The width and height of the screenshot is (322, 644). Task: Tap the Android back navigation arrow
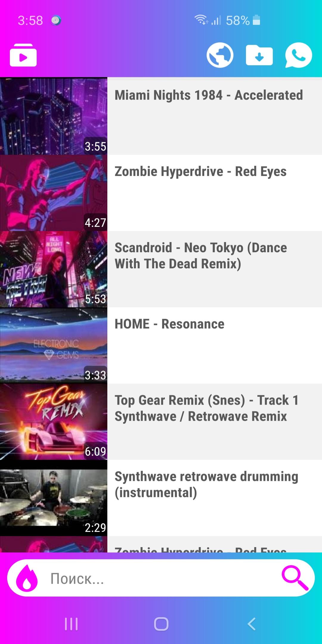251,624
